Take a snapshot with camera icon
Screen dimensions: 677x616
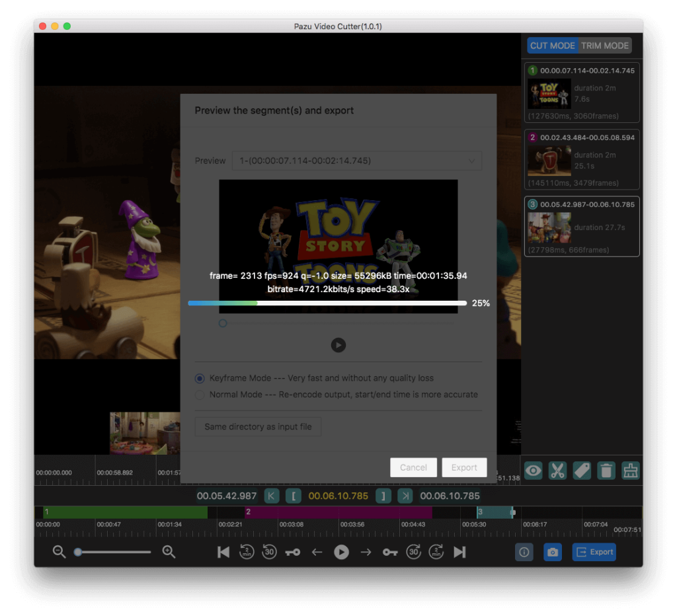point(553,552)
